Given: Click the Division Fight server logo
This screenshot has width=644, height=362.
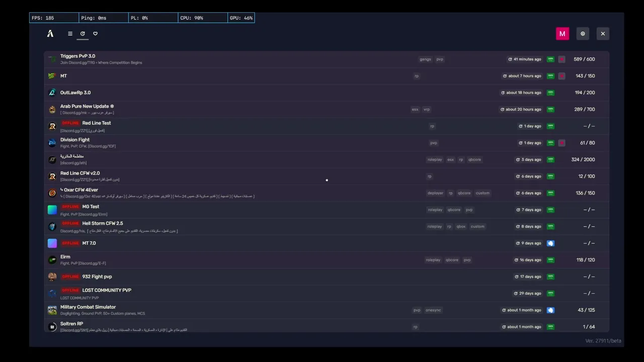Looking at the screenshot, I should [52, 143].
